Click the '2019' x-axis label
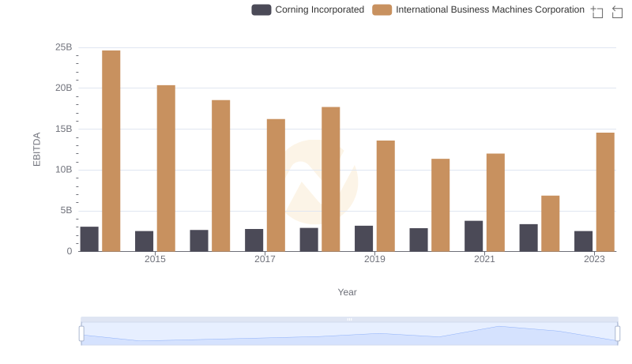The image size is (632, 364). click(x=374, y=259)
